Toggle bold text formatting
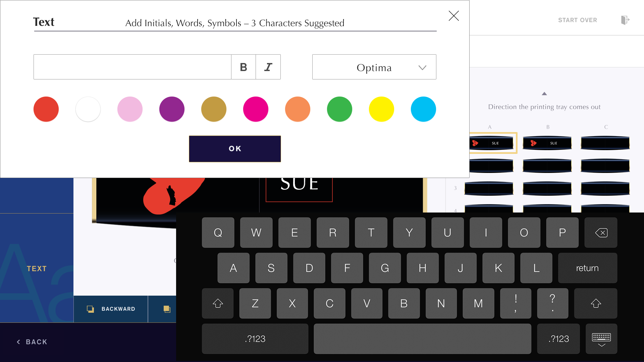This screenshot has width=644, height=362. pyautogui.click(x=244, y=67)
